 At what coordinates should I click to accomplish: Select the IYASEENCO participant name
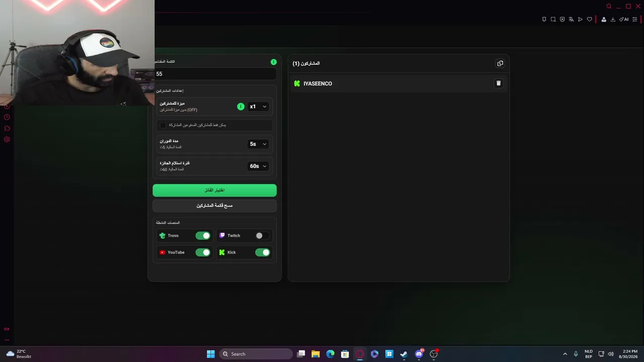pyautogui.click(x=317, y=83)
